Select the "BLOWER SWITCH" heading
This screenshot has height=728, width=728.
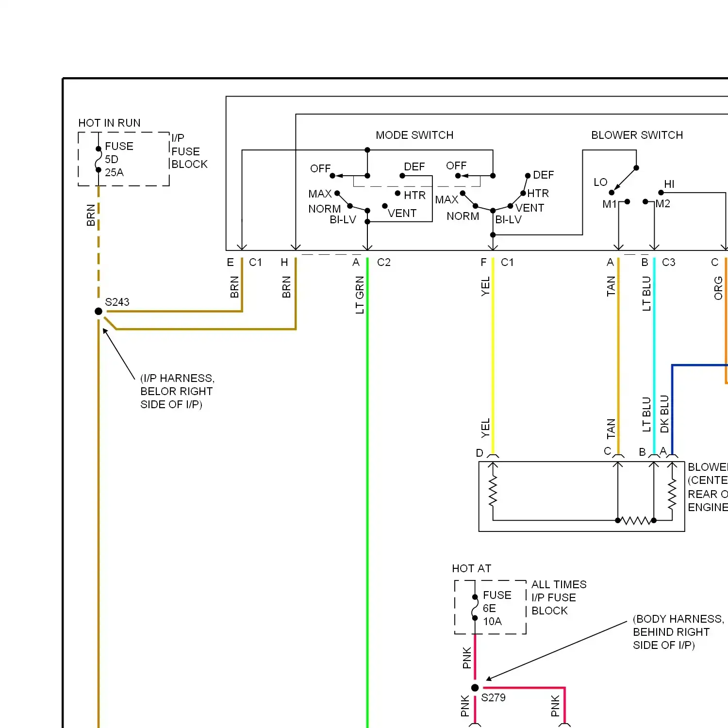[x=637, y=135]
